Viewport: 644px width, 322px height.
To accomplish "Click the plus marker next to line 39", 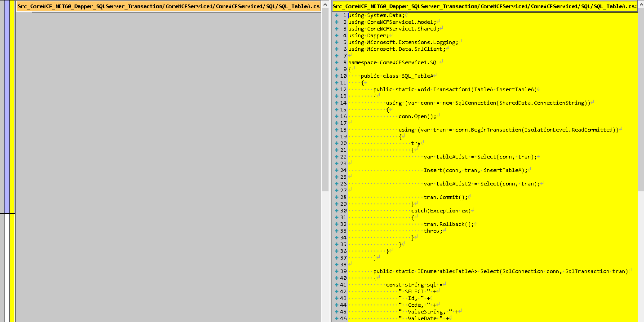I will coord(336,271).
